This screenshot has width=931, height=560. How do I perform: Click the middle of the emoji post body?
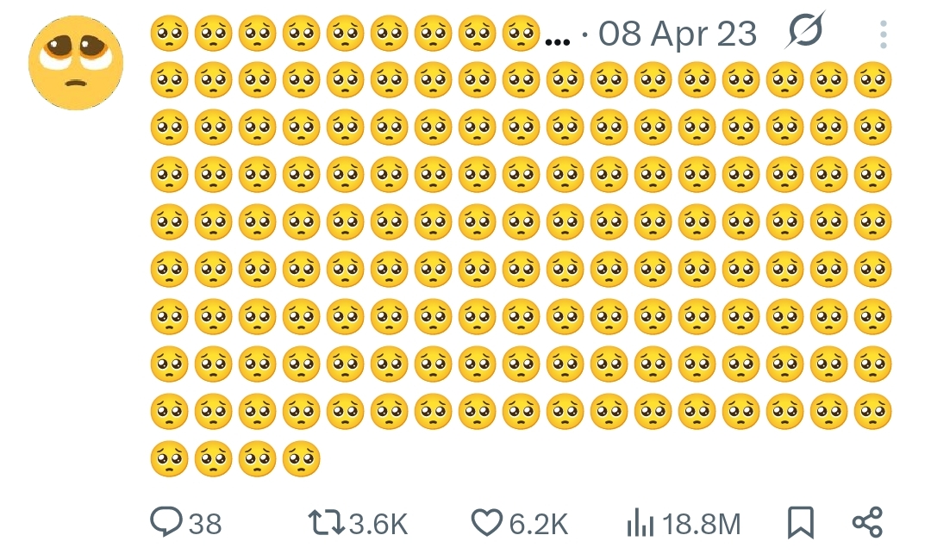pyautogui.click(x=521, y=269)
